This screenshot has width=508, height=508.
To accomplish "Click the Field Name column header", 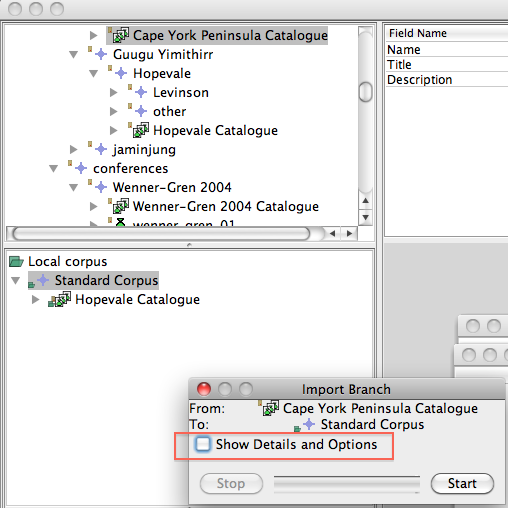I will 447,33.
